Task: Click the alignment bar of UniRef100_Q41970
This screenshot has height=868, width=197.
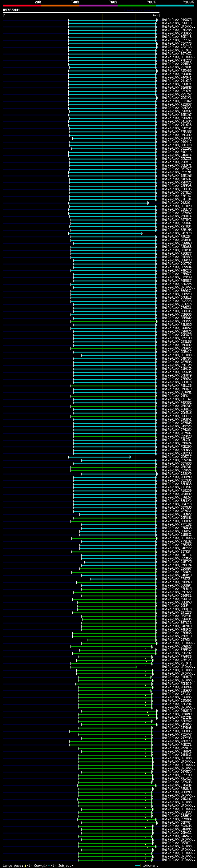Action: coord(105,233)
